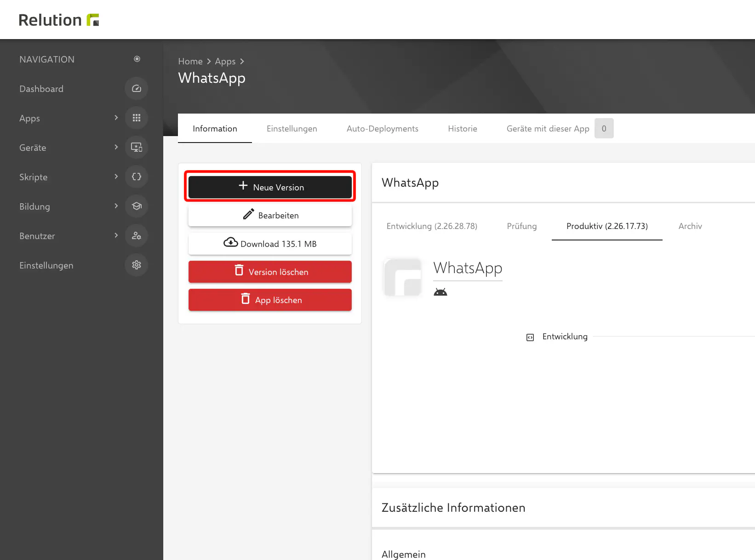Expand the Apps navigation chevron

click(116, 118)
